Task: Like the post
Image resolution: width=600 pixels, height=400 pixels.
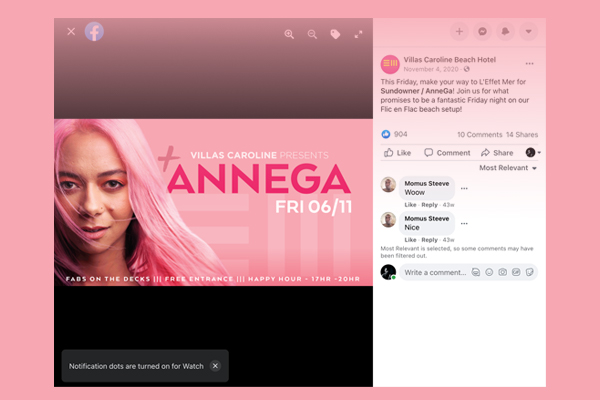Action: coord(398,153)
